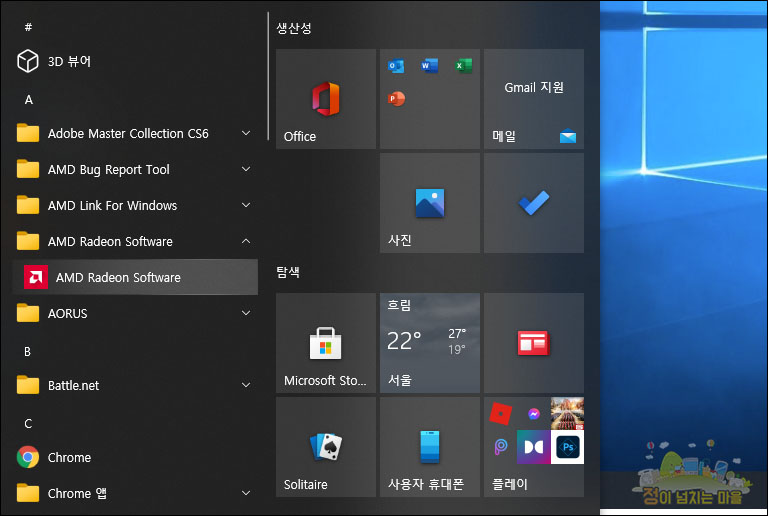Open PicsArt icon in 플레이 tile
Image resolution: width=768 pixels, height=516 pixels.
(x=501, y=447)
